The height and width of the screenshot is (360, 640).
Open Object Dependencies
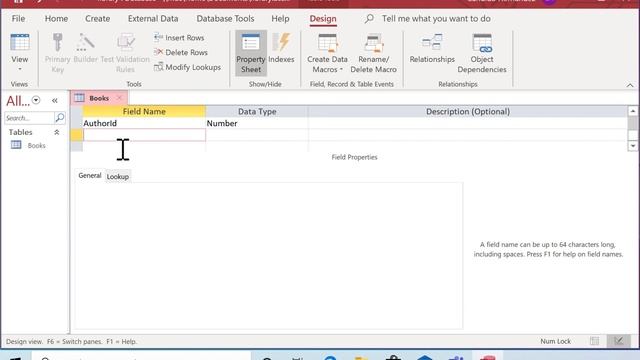pyautogui.click(x=482, y=53)
